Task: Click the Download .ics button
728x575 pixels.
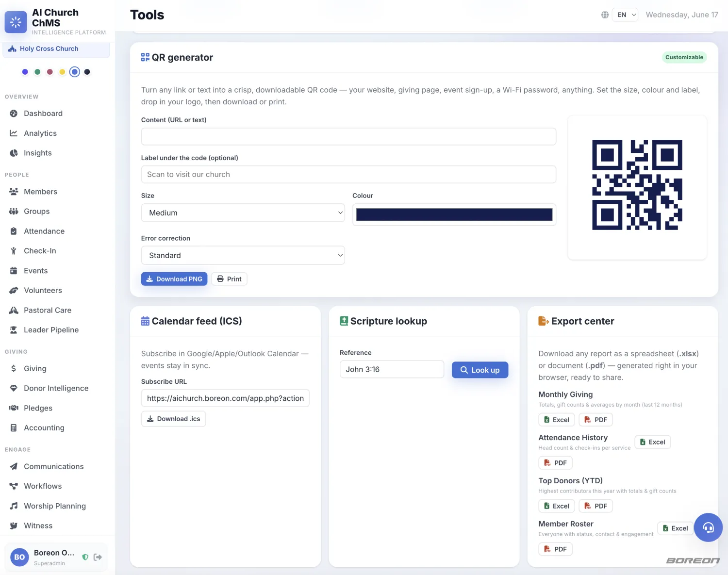Action: click(x=174, y=419)
